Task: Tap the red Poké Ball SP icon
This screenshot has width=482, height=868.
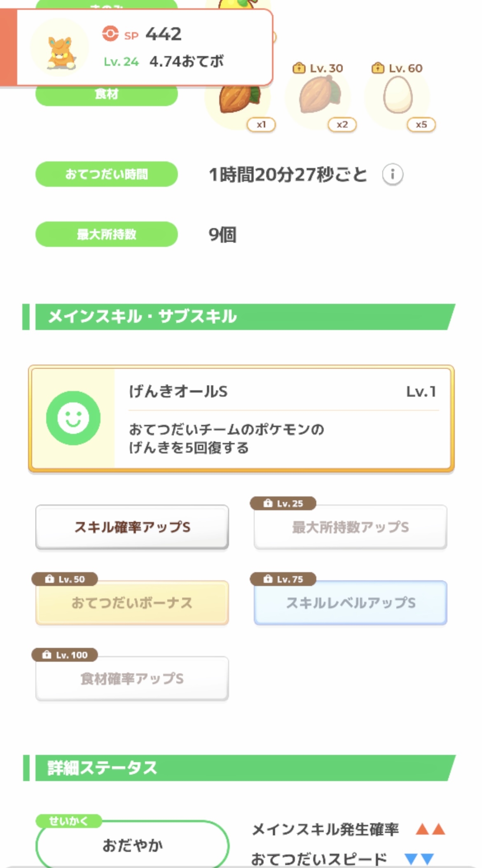Action: (110, 34)
